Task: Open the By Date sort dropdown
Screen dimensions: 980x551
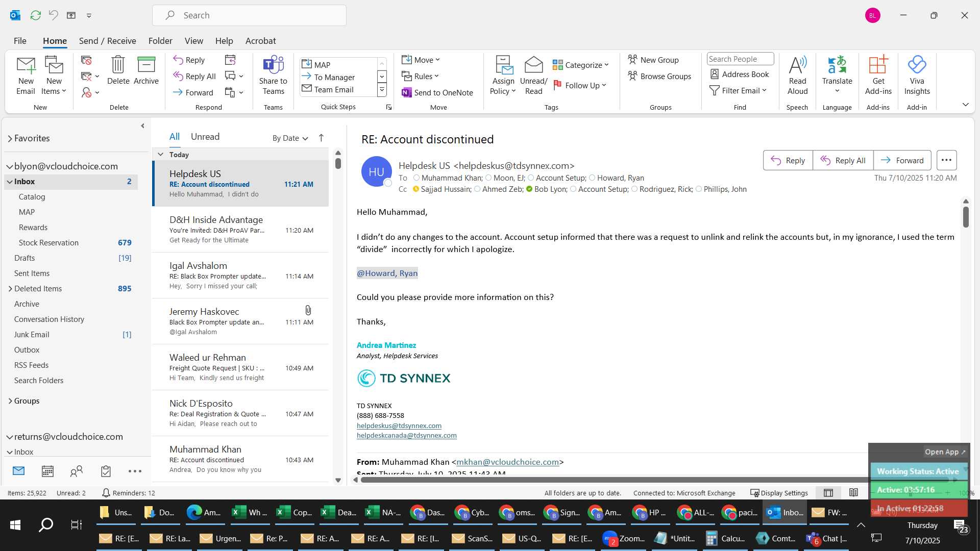Action: [290, 138]
